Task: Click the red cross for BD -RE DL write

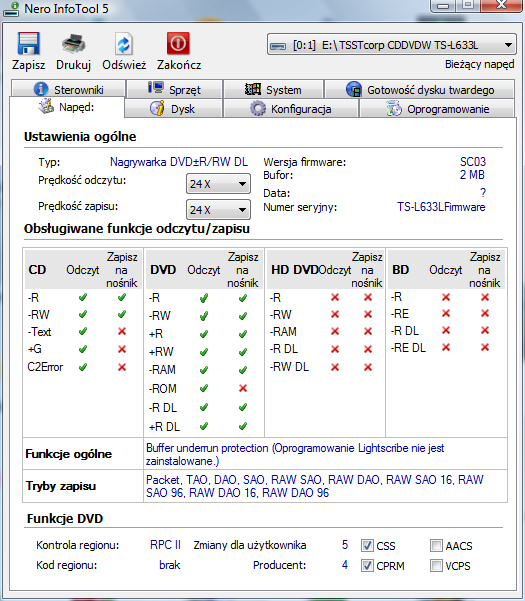Action: click(x=485, y=347)
